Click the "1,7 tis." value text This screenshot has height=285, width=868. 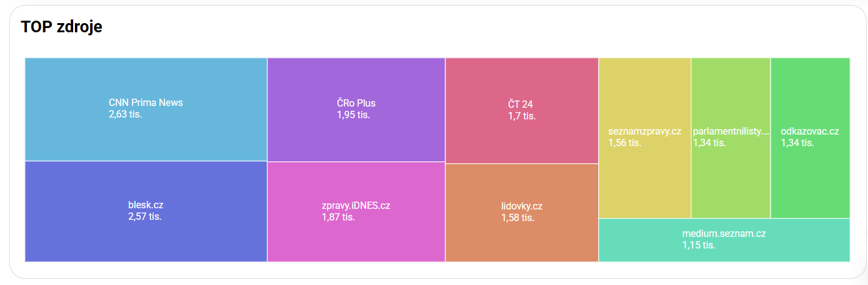coord(522,116)
